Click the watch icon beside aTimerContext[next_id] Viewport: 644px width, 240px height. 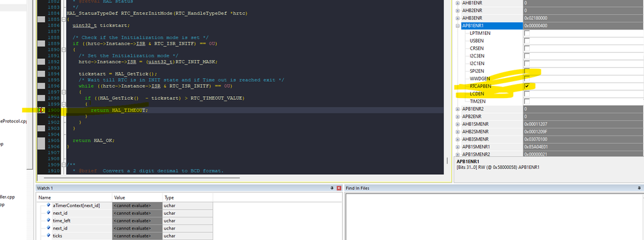click(x=48, y=205)
